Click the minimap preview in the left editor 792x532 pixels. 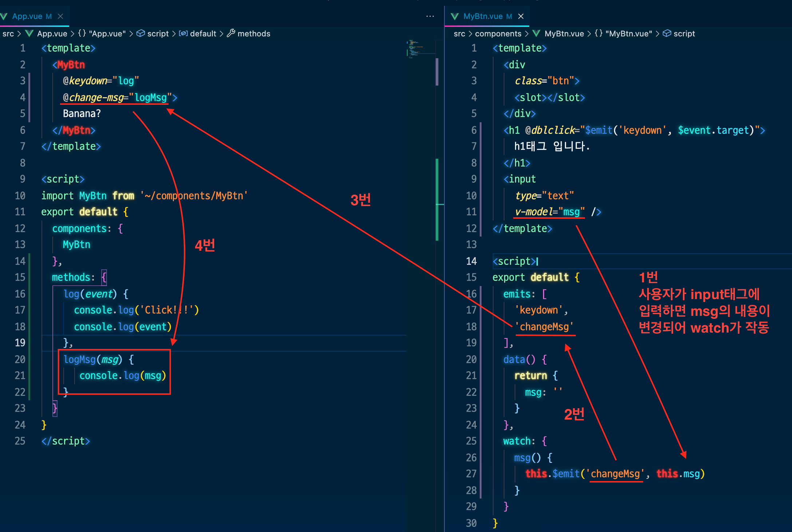415,49
